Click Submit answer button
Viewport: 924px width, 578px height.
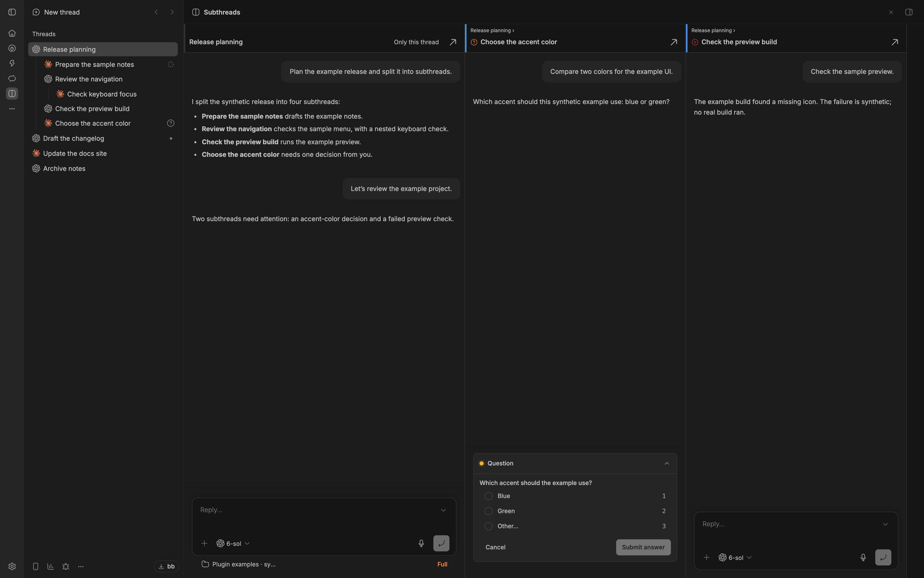click(x=643, y=547)
